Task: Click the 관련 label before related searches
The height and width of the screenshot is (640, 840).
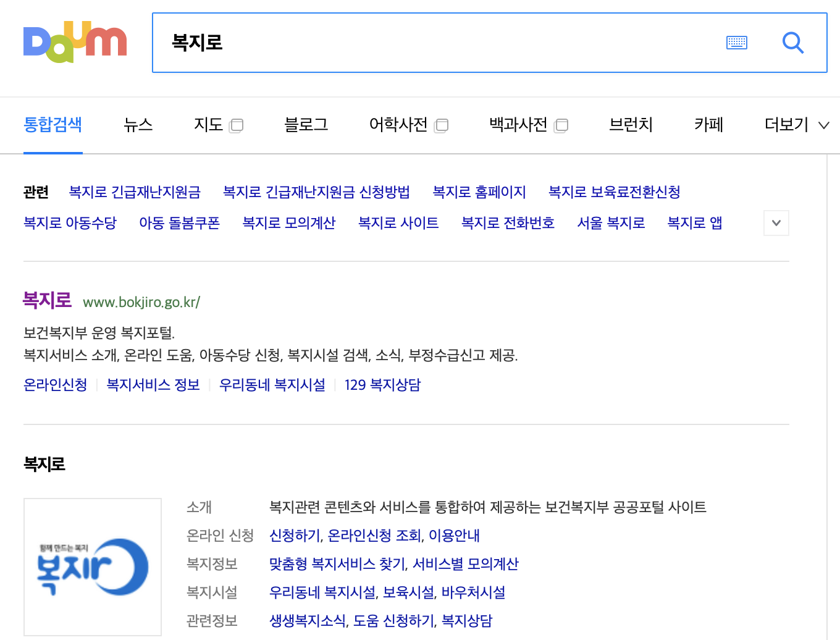Action: coord(36,192)
